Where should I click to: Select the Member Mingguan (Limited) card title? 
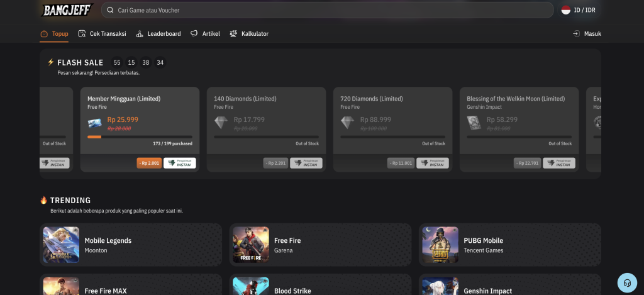pyautogui.click(x=124, y=99)
